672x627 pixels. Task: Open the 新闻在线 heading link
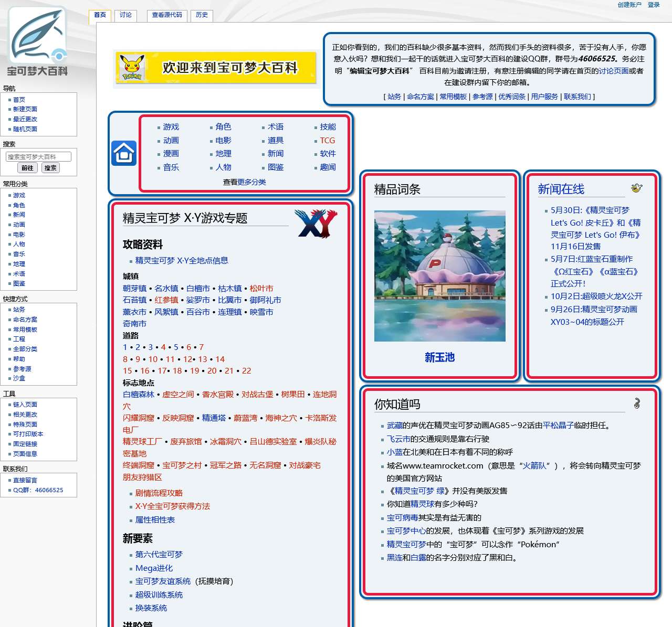tap(561, 189)
